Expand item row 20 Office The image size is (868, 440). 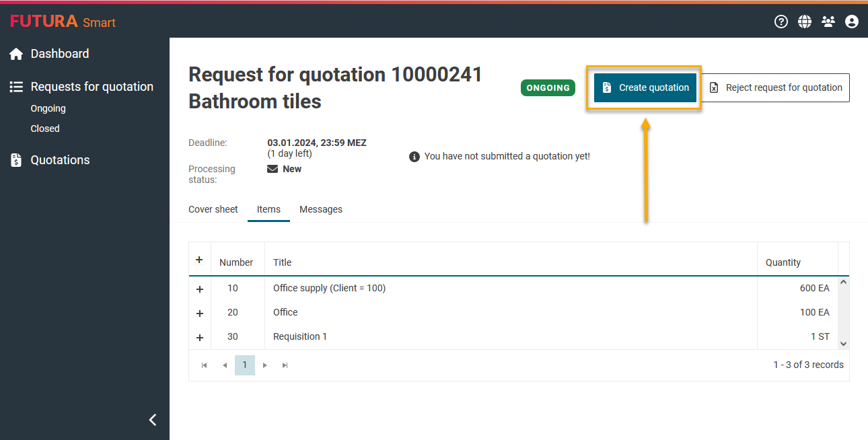click(200, 314)
